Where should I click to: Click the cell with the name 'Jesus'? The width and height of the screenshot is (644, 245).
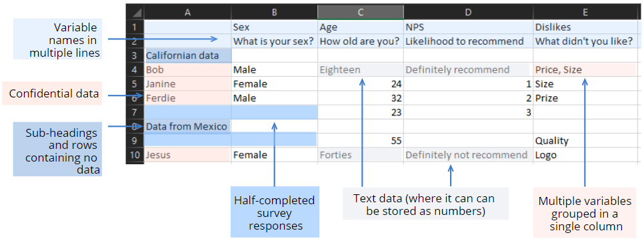click(188, 155)
